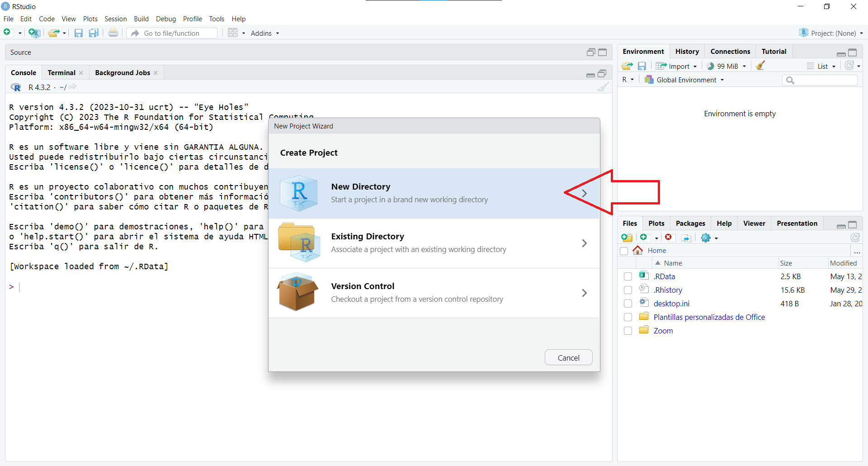Click the Home icon in Files path
Image resolution: width=868 pixels, height=466 pixels.
(x=638, y=250)
